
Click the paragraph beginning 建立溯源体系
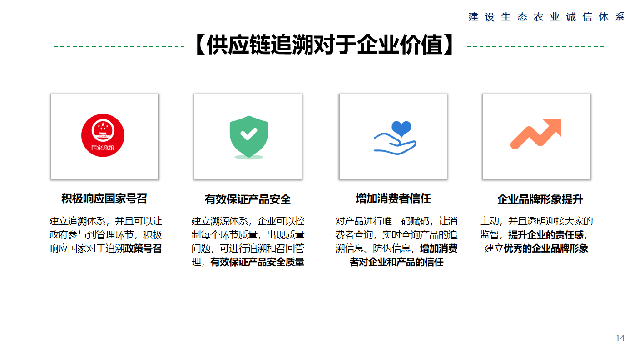pyautogui.click(x=248, y=242)
